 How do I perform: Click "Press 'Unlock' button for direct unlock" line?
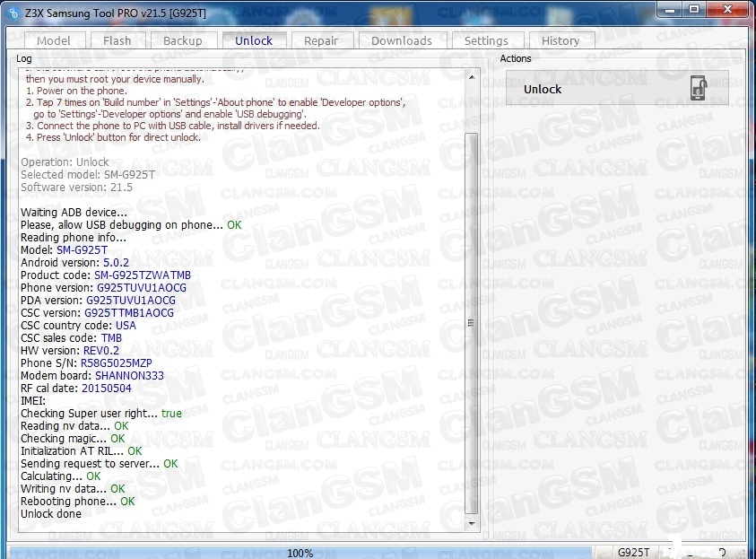[113, 137]
